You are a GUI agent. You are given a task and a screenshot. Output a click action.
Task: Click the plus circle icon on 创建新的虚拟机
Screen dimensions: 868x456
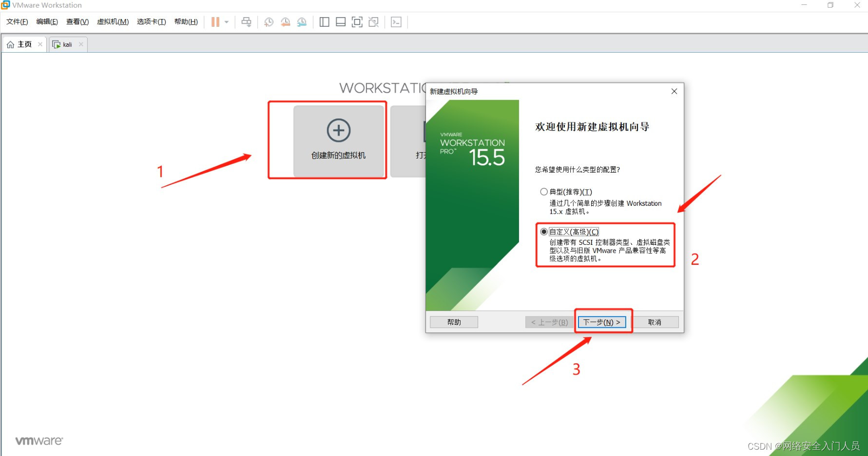pyautogui.click(x=339, y=130)
